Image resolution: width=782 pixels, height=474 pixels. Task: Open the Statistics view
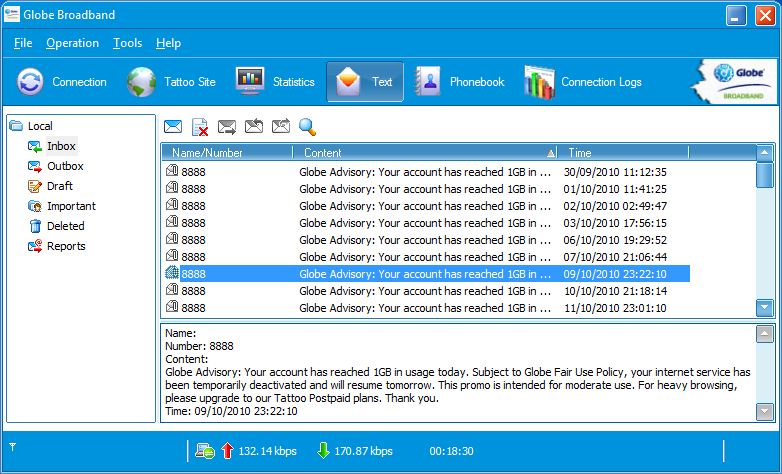(275, 82)
